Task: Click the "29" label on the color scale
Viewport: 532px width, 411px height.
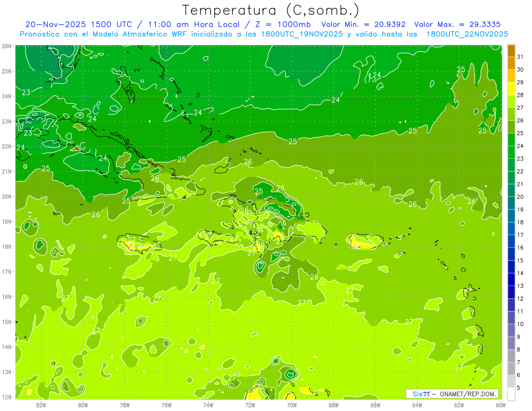Action: [520, 82]
